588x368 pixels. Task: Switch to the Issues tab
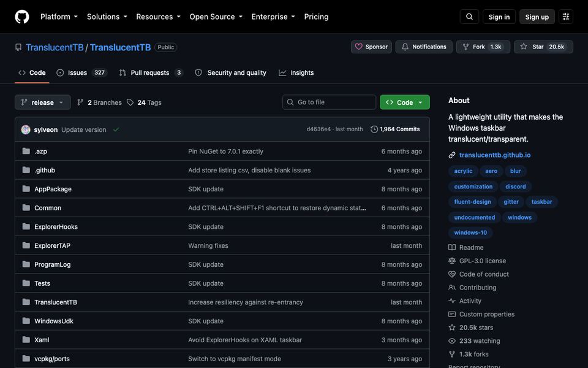81,72
